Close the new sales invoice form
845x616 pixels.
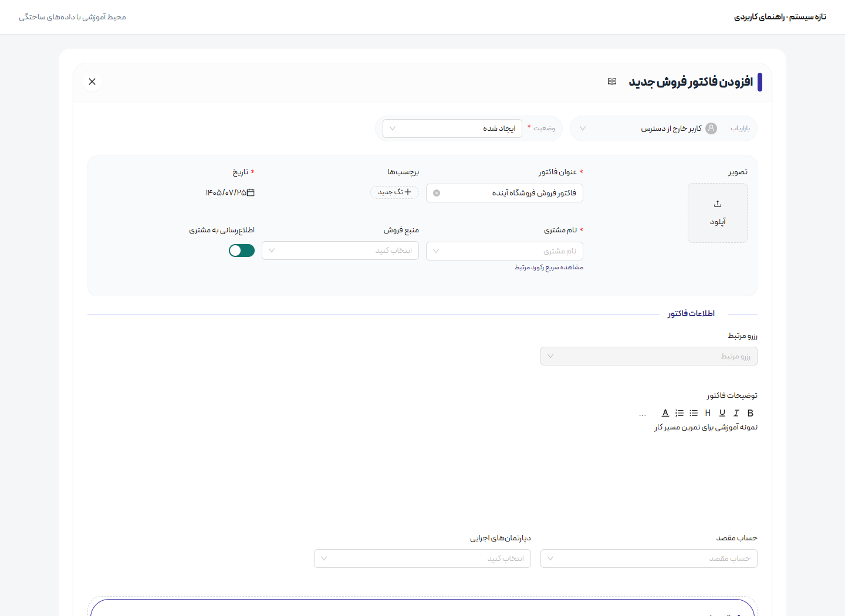(92, 82)
